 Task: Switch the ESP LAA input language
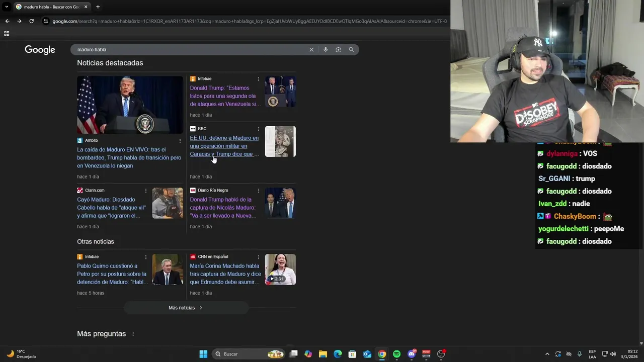pyautogui.click(x=592, y=354)
